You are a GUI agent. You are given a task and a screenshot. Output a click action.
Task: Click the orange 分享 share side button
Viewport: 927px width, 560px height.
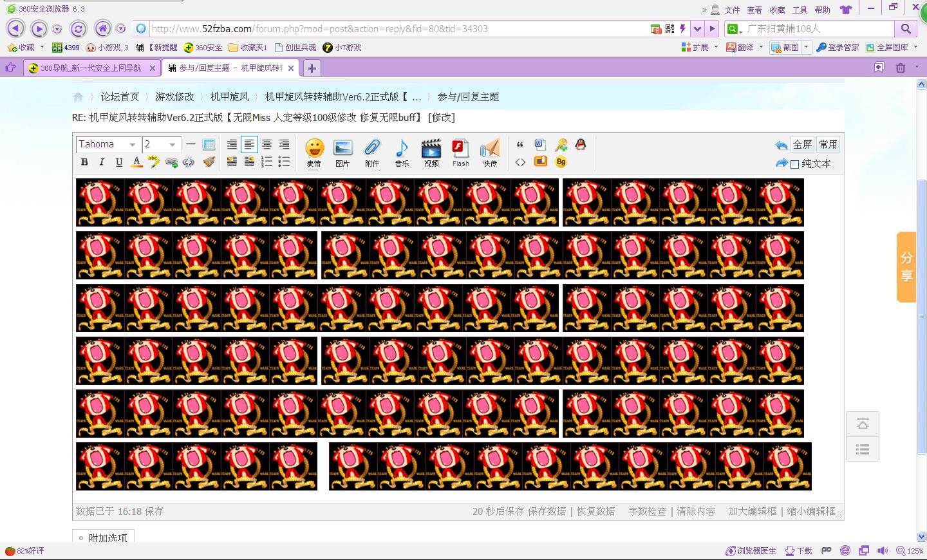coord(906,266)
